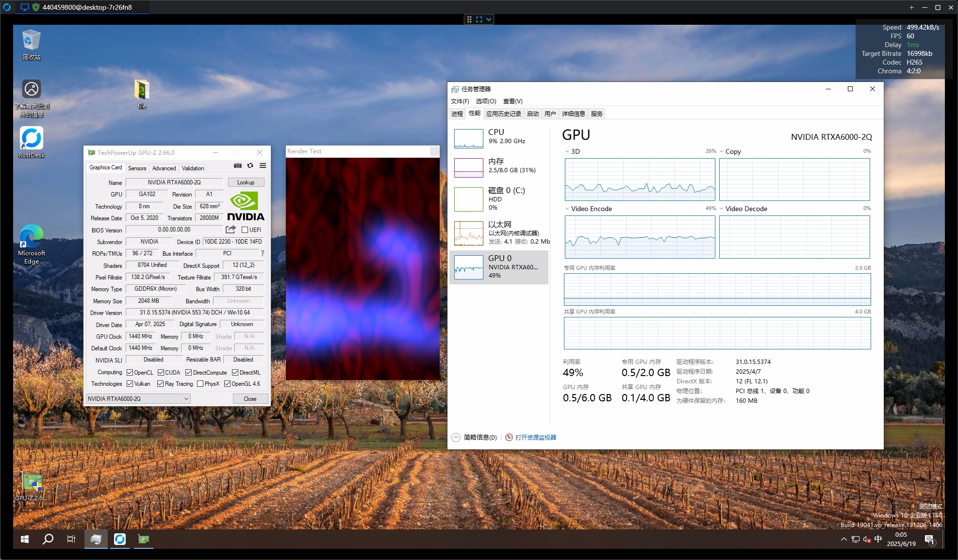
Task: Select the RustDesk desktop shortcut
Action: pos(32,143)
